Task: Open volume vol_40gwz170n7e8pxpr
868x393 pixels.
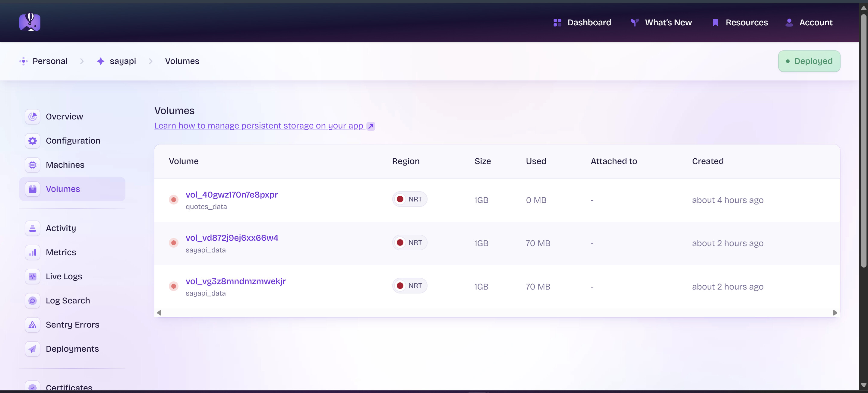Action: (232, 195)
